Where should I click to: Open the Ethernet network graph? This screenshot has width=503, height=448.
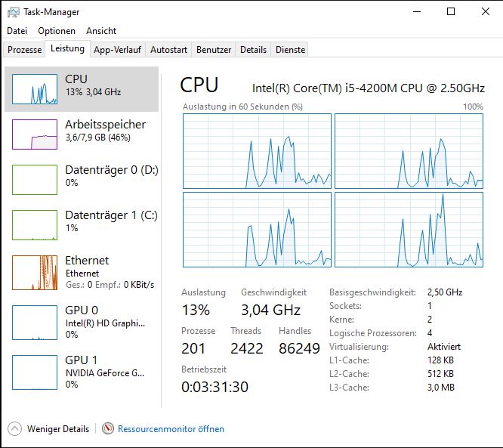[x=35, y=273]
